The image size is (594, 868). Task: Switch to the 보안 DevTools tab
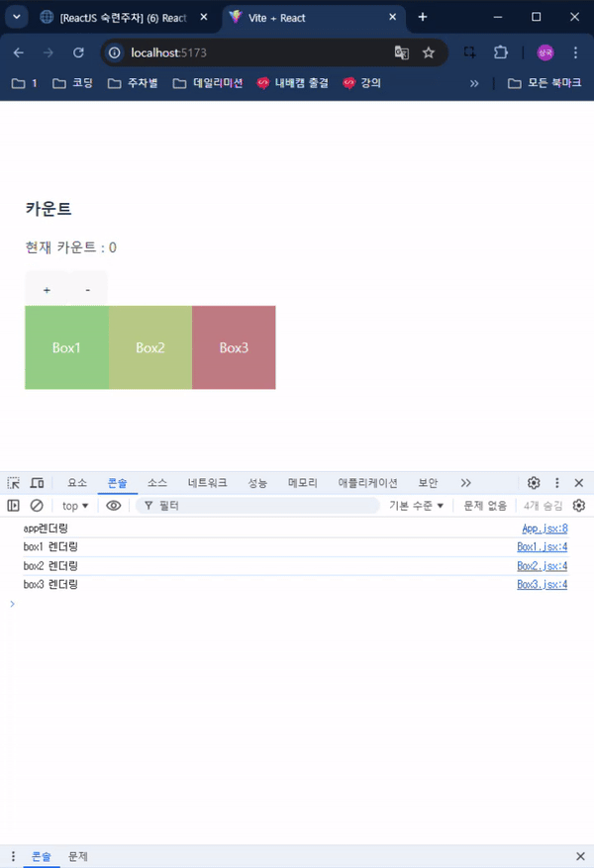point(428,483)
